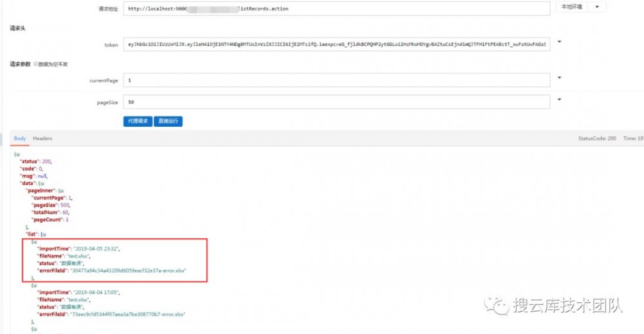Click the importTime 2019-04-04 17:05 line

pos(79,293)
